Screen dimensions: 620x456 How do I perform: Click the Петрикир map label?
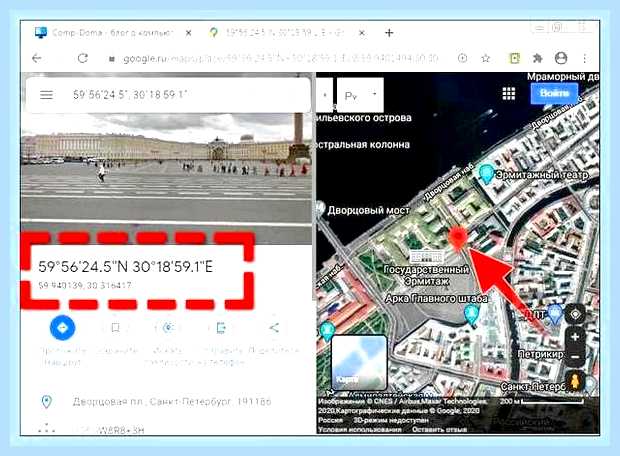click(x=542, y=354)
